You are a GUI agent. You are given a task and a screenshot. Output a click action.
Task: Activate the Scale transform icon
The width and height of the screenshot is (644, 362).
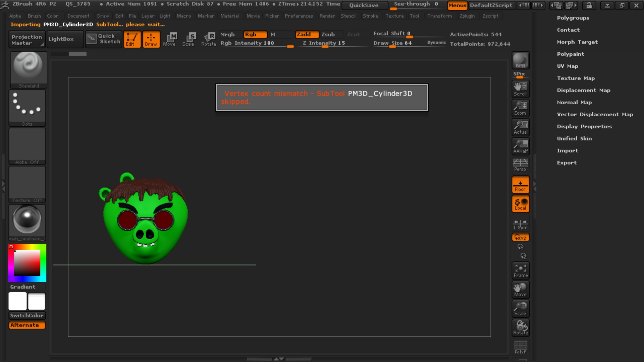click(x=189, y=39)
